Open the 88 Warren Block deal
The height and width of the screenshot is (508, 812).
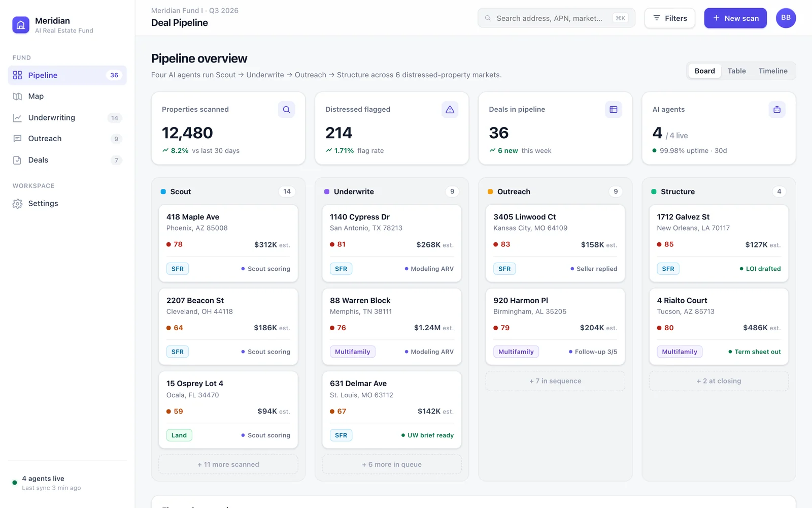click(392, 327)
